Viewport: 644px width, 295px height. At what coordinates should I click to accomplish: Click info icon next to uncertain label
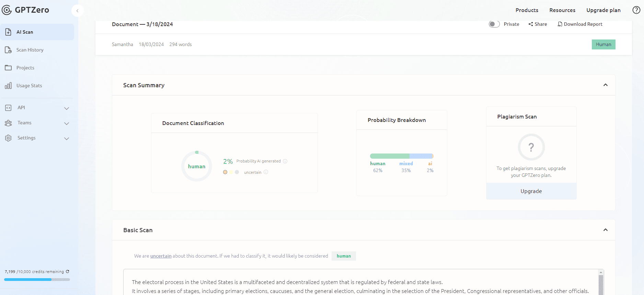coord(266,172)
